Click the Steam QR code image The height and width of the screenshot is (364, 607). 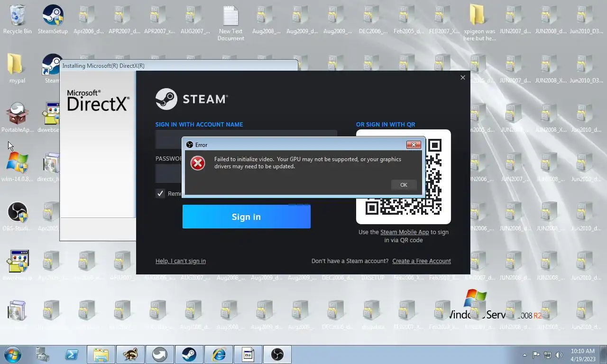404,176
